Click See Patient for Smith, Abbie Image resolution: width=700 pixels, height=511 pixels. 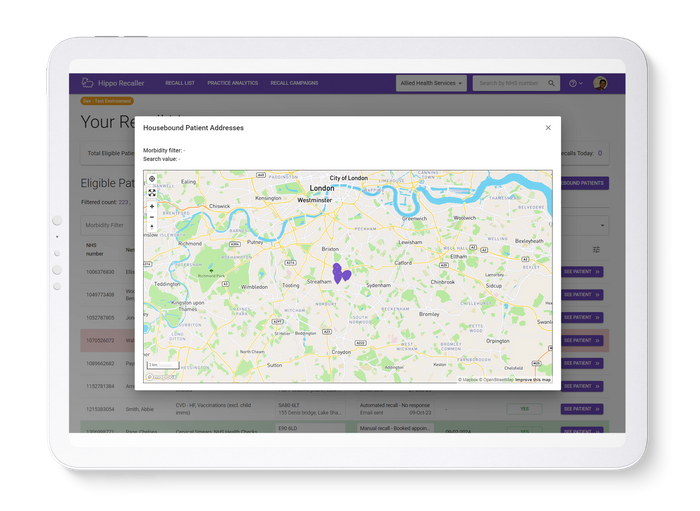pos(582,409)
